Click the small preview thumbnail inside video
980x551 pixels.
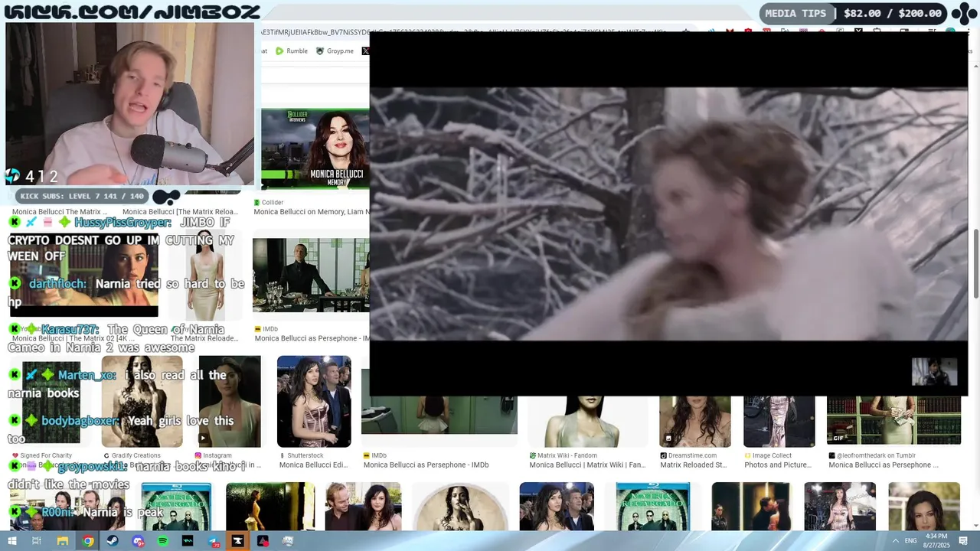934,372
